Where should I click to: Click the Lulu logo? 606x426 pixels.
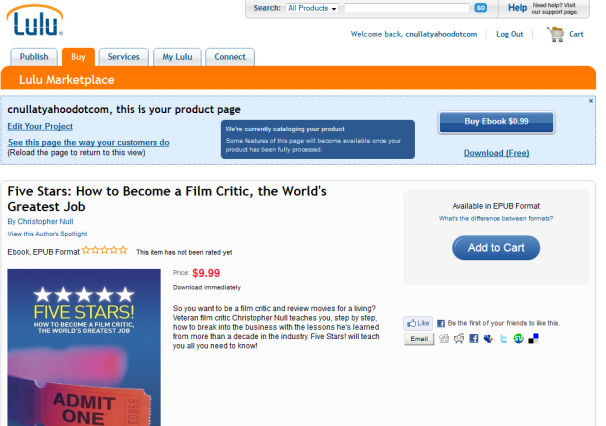click(x=35, y=21)
